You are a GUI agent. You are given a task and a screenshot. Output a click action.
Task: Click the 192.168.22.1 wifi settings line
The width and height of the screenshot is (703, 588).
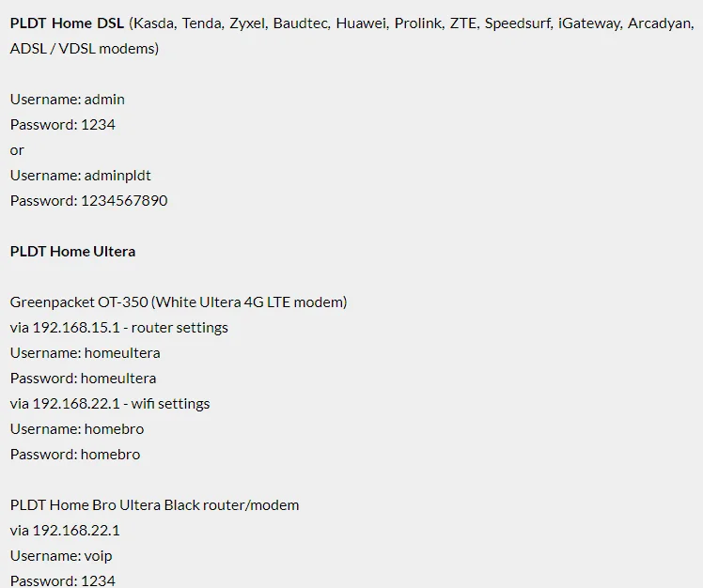110,404
